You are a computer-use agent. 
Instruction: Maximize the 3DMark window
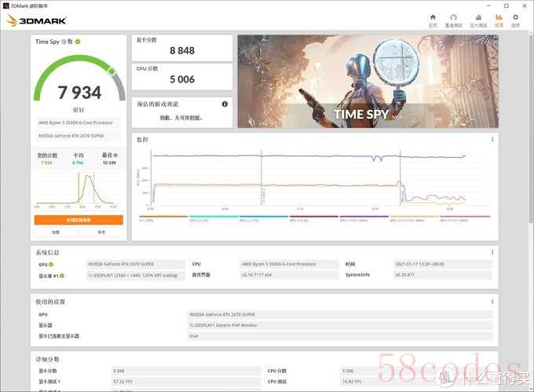507,5
